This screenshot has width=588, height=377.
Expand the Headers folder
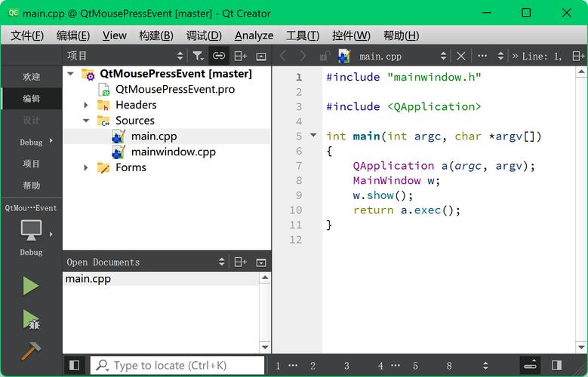86,106
